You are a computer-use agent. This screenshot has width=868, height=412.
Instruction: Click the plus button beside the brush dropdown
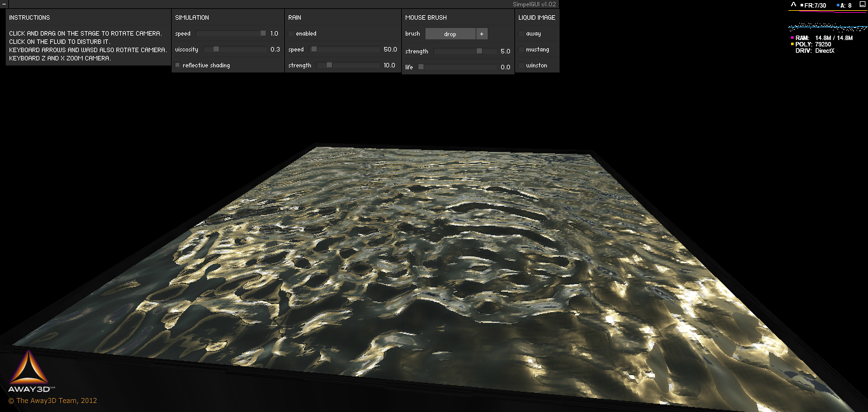click(x=481, y=34)
